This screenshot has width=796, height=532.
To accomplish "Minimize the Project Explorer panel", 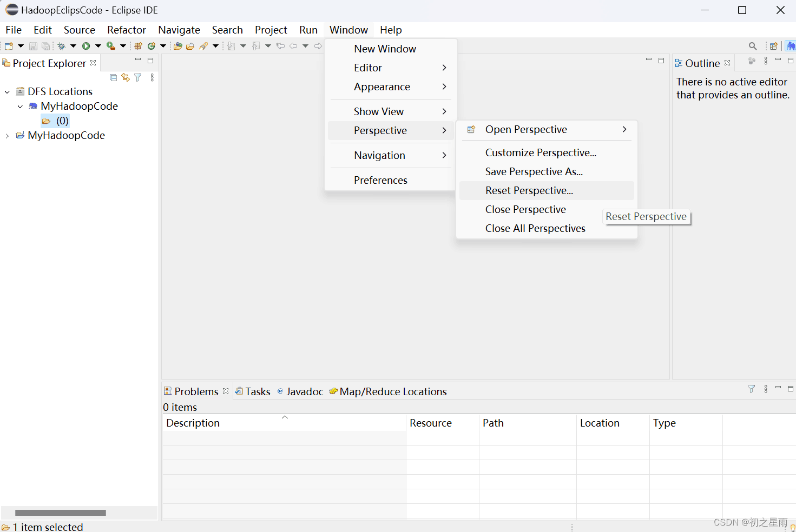I will point(138,60).
